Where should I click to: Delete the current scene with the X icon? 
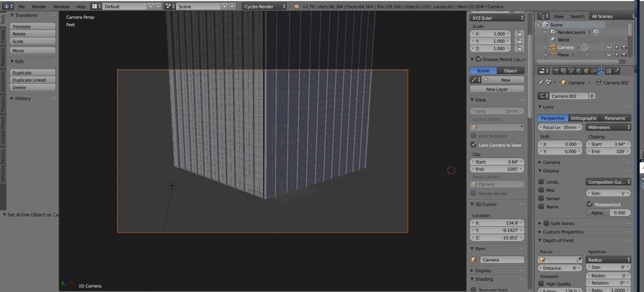(x=232, y=6)
